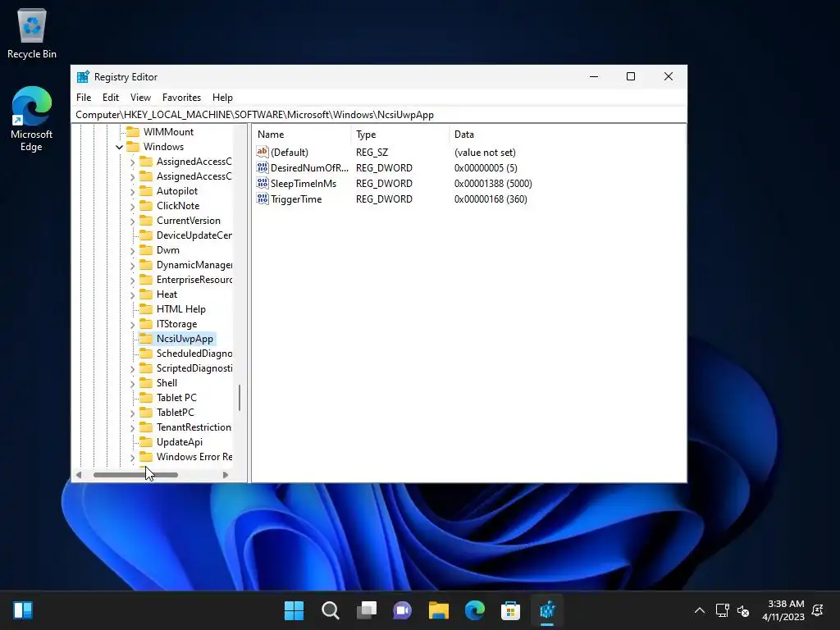Click the muted volume tray icon
840x630 pixels.
pos(743,610)
